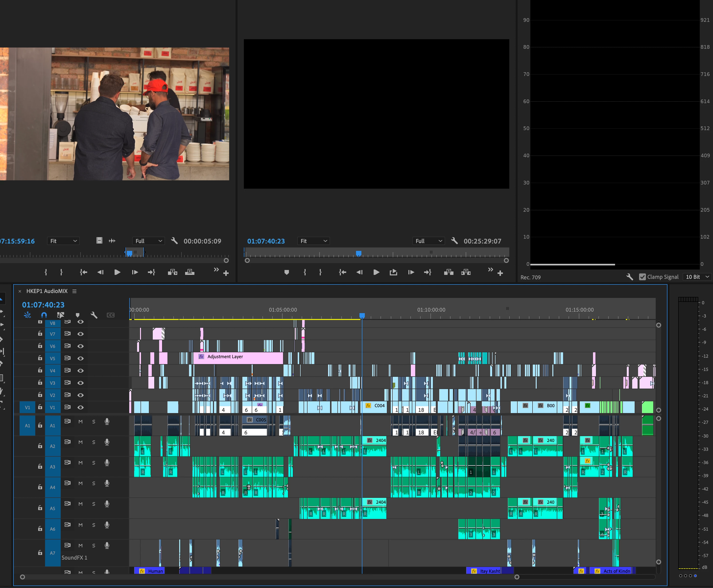Open Timeline Display Settings wrench
Screen dimensions: 713x588
pyautogui.click(x=94, y=315)
